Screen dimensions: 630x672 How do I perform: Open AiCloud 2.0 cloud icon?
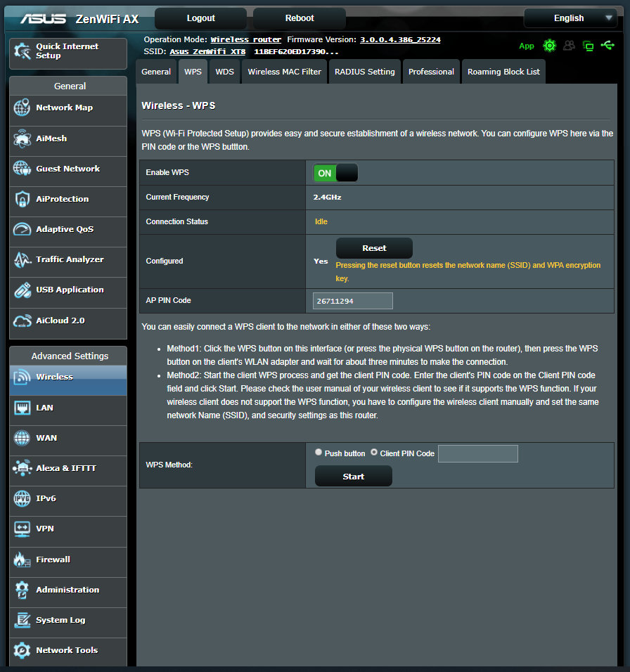pyautogui.click(x=22, y=321)
